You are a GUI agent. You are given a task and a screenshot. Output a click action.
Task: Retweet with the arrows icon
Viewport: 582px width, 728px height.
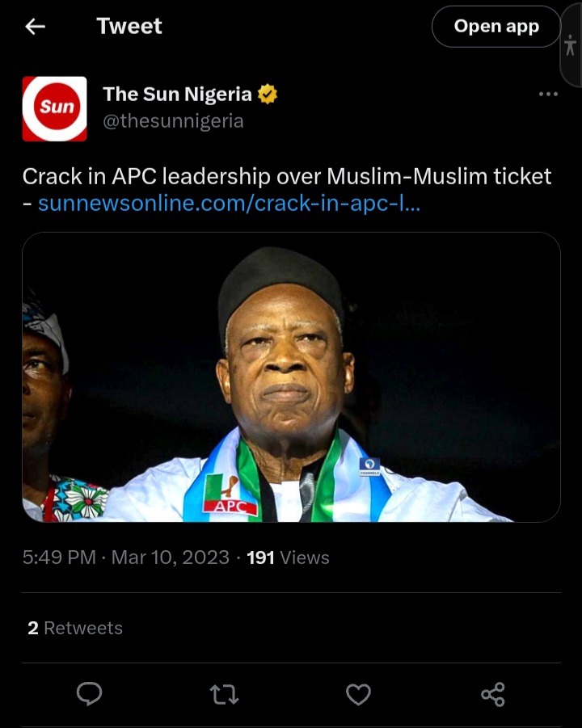point(224,694)
